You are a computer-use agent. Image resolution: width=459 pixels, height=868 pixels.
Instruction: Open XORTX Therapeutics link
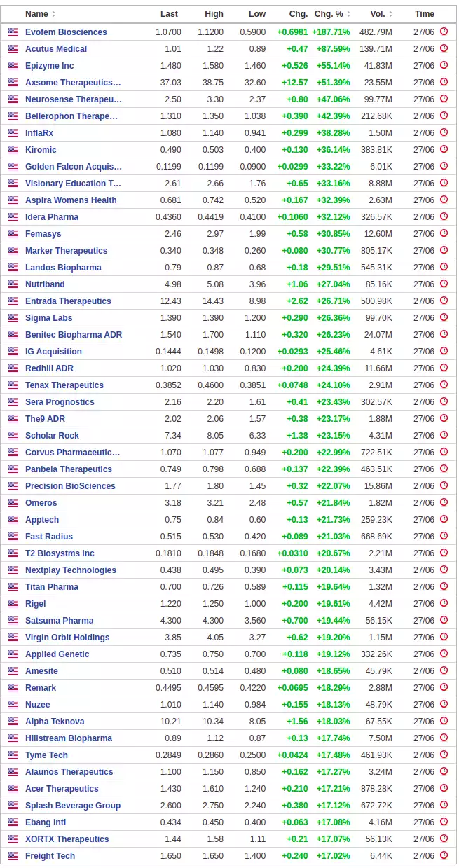(x=67, y=839)
